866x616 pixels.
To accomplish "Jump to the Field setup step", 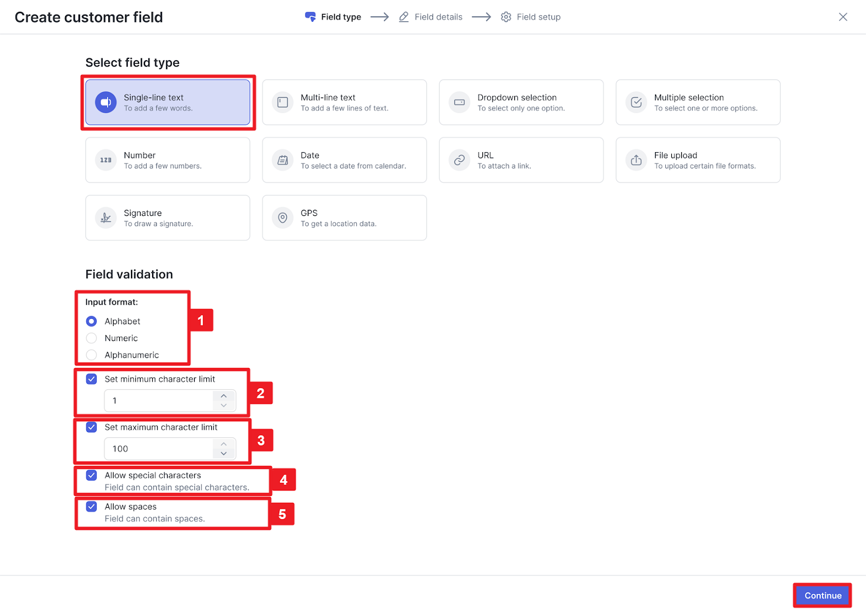I will [x=531, y=17].
